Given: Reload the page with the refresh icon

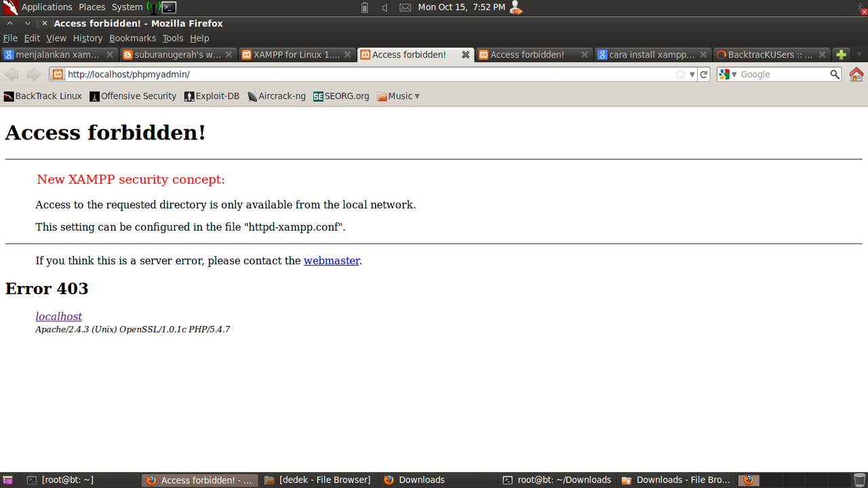Looking at the screenshot, I should [704, 75].
